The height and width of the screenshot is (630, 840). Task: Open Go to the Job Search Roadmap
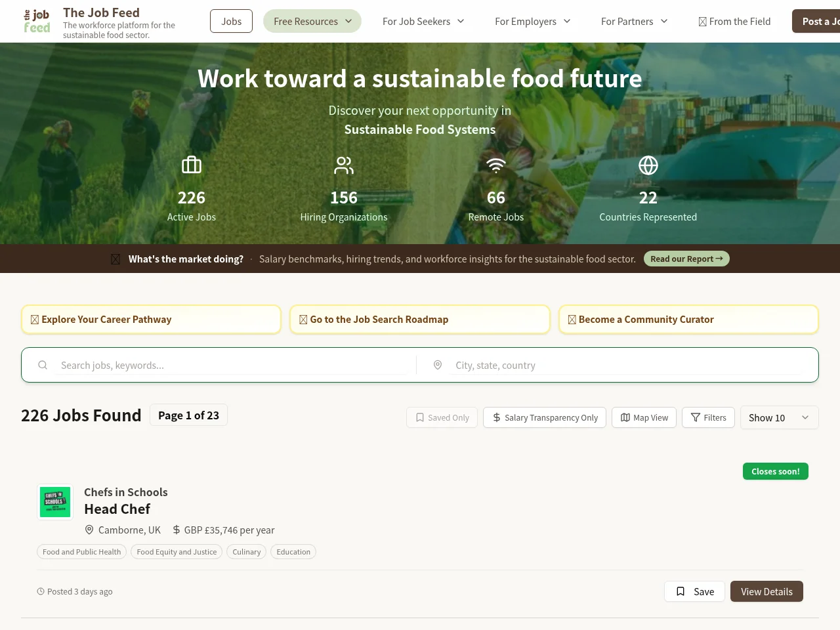coord(420,320)
